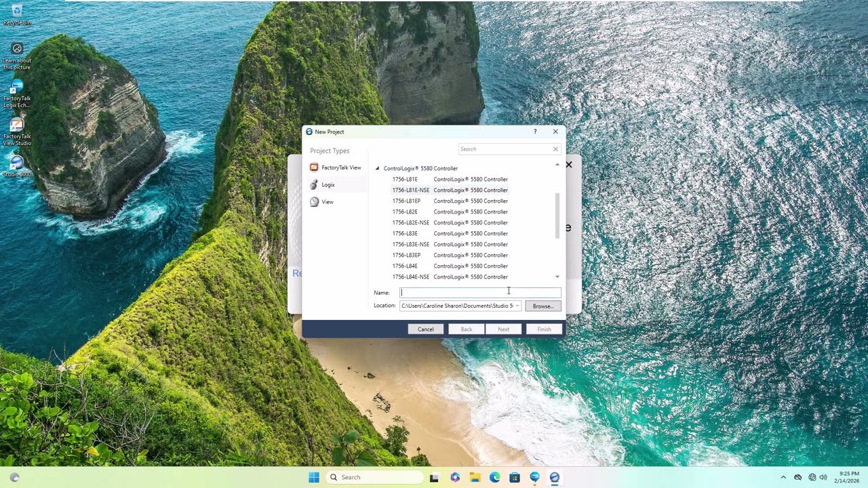Select controller 1756-L84E
Image resolution: width=868 pixels, height=488 pixels.
pyautogui.click(x=450, y=266)
